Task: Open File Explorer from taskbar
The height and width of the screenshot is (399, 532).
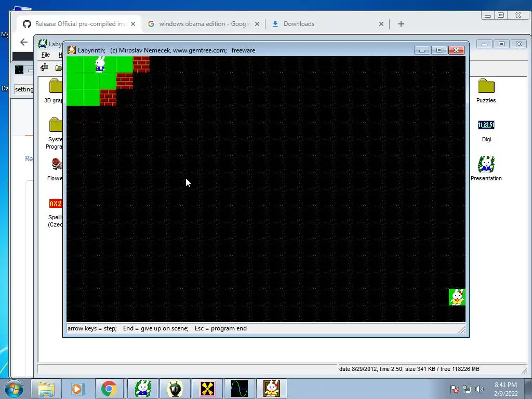Action: (46, 389)
